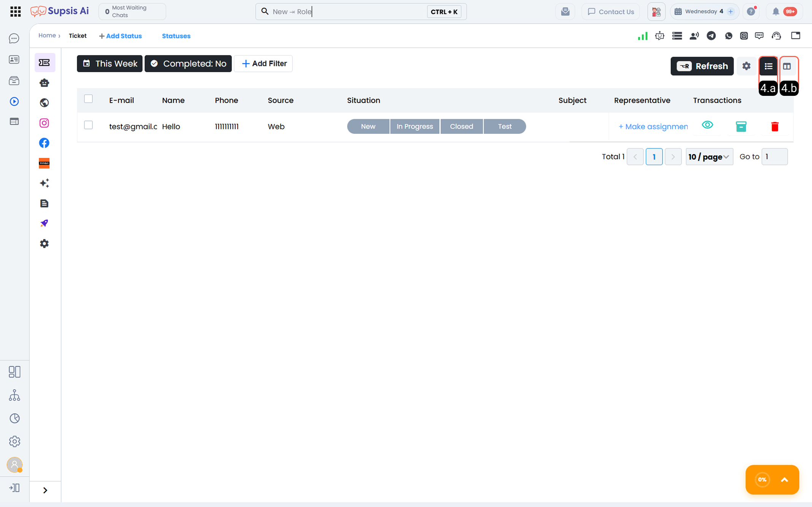
Task: Select the ticket icon in inner sidebar
Action: tap(44, 63)
